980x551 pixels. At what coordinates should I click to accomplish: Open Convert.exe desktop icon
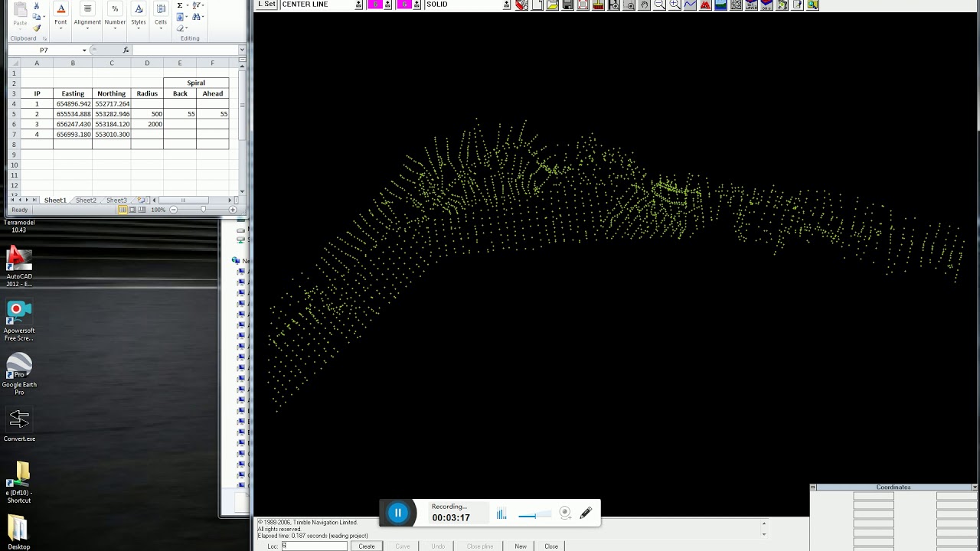(x=19, y=424)
